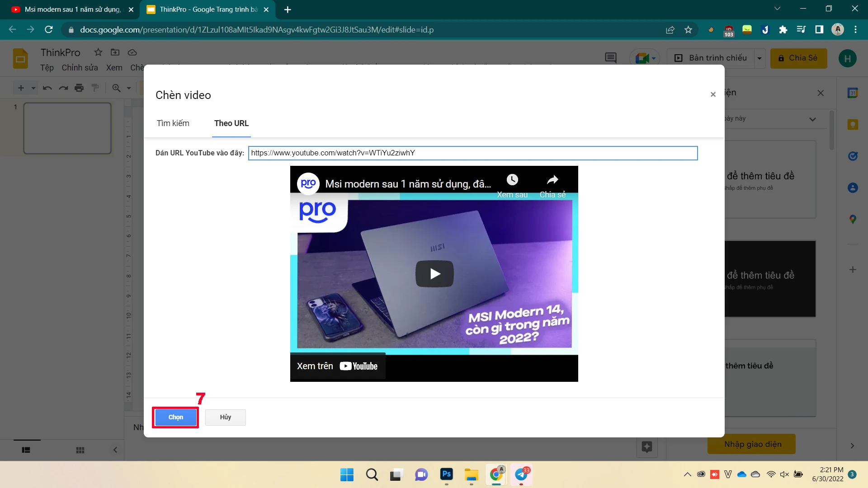Open the Google Slides home icon
This screenshot has width=868, height=488.
20,59
